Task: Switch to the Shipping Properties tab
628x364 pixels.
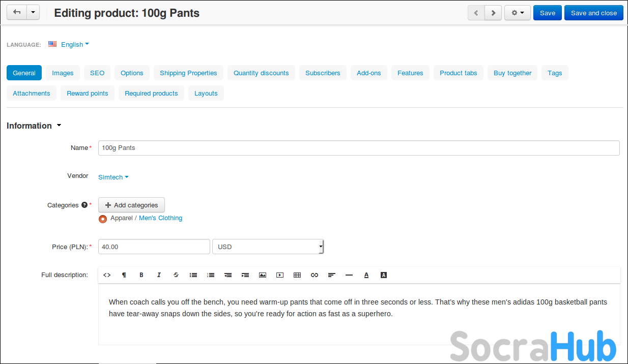Action: [x=188, y=73]
